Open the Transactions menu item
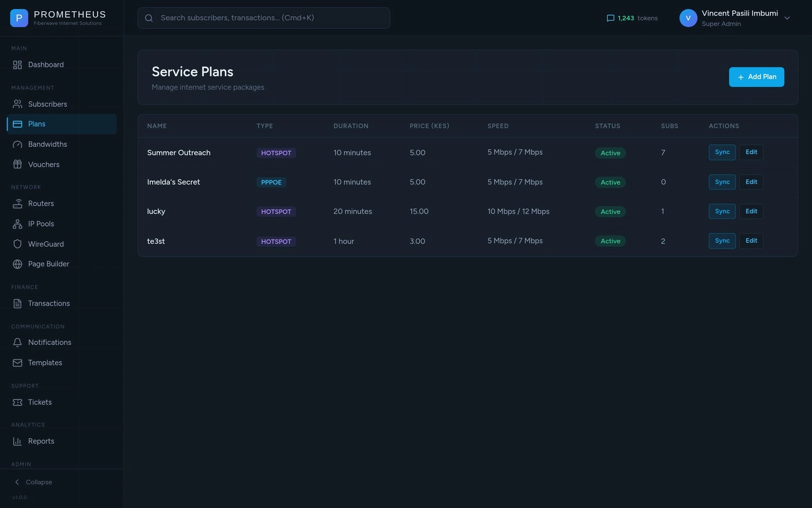This screenshot has width=812, height=508. (x=49, y=303)
